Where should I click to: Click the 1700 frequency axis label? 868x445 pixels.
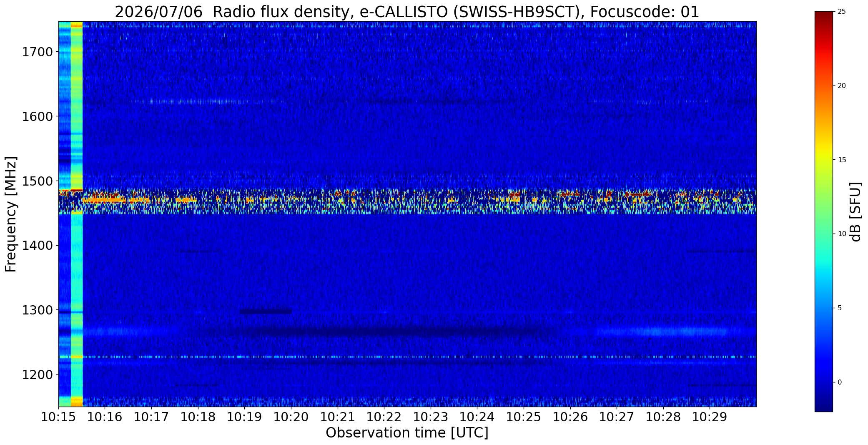click(37, 52)
